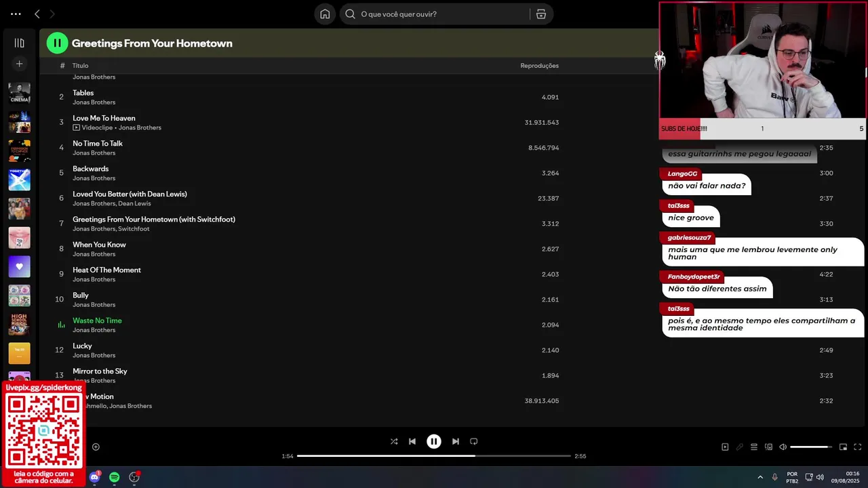The image size is (868, 488).
Task: Show hidden system tray icons
Action: pos(760,477)
